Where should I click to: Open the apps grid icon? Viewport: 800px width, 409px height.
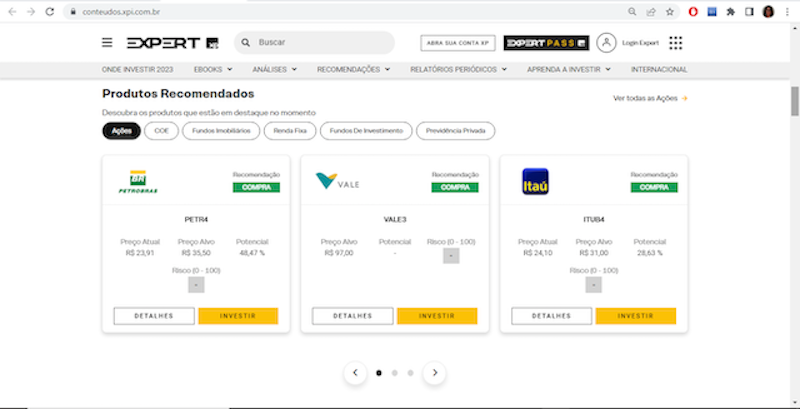676,43
